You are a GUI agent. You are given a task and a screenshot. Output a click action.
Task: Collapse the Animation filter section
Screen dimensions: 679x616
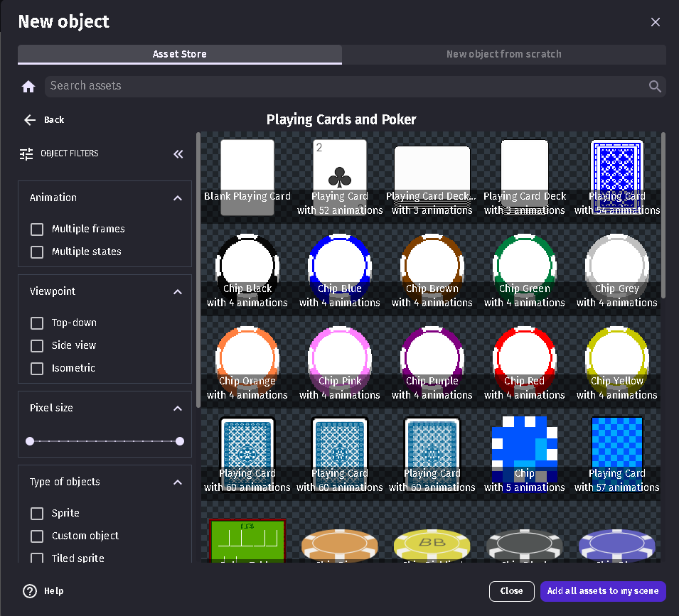[178, 198]
